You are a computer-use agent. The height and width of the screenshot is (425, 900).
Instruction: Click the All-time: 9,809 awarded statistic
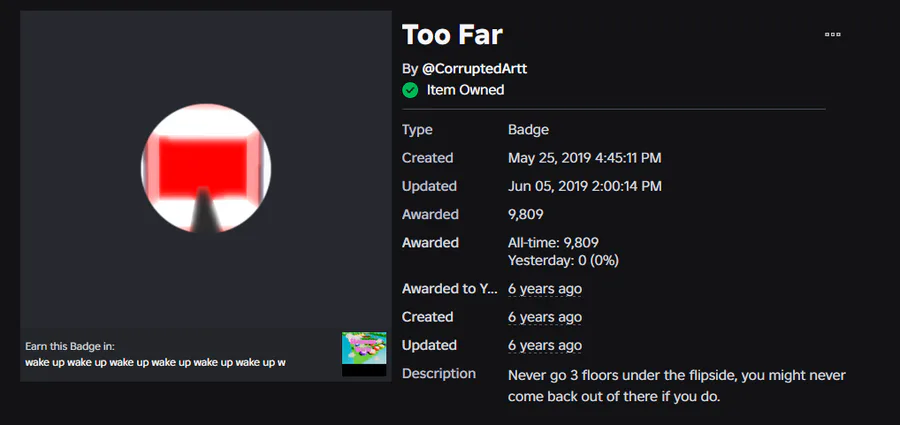click(x=553, y=242)
